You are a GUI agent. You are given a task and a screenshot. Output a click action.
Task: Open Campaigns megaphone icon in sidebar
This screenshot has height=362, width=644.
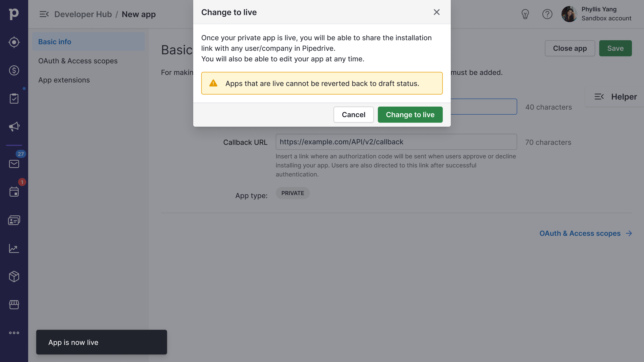pyautogui.click(x=14, y=126)
